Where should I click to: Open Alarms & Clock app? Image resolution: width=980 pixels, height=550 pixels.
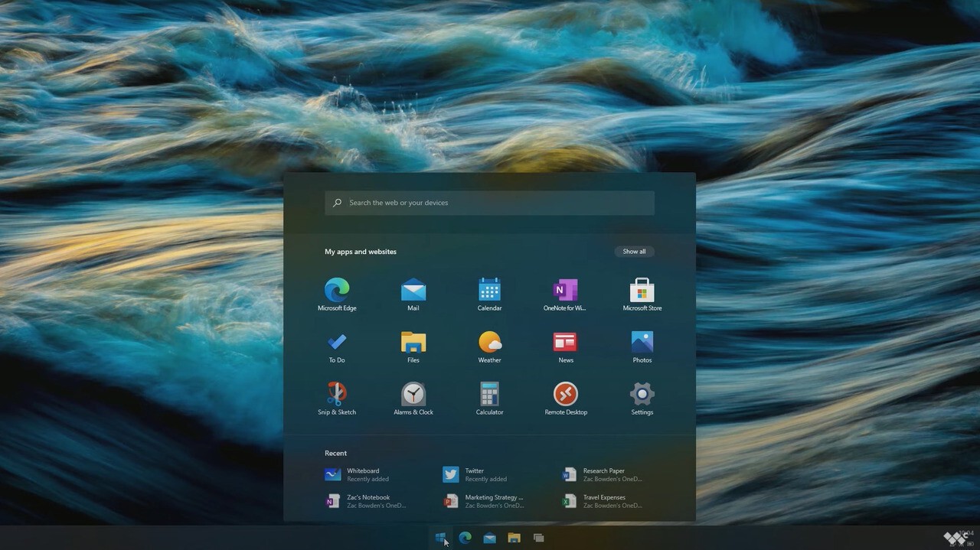413,399
